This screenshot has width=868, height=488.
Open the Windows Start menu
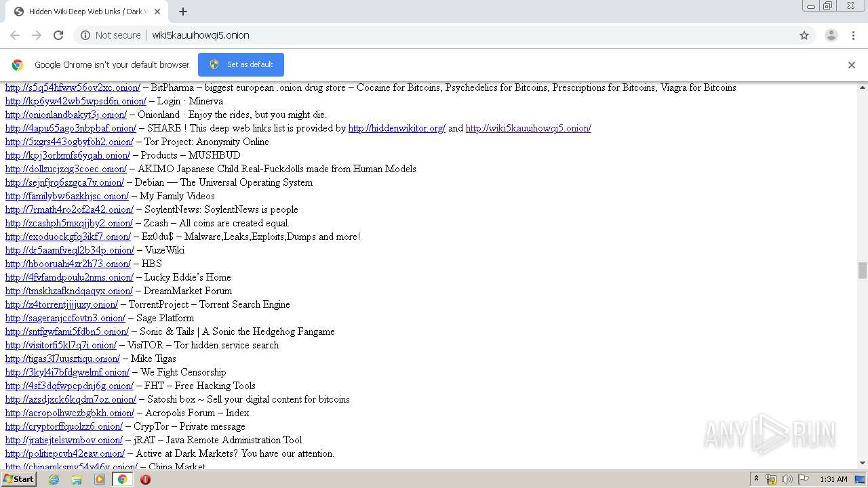tap(19, 479)
